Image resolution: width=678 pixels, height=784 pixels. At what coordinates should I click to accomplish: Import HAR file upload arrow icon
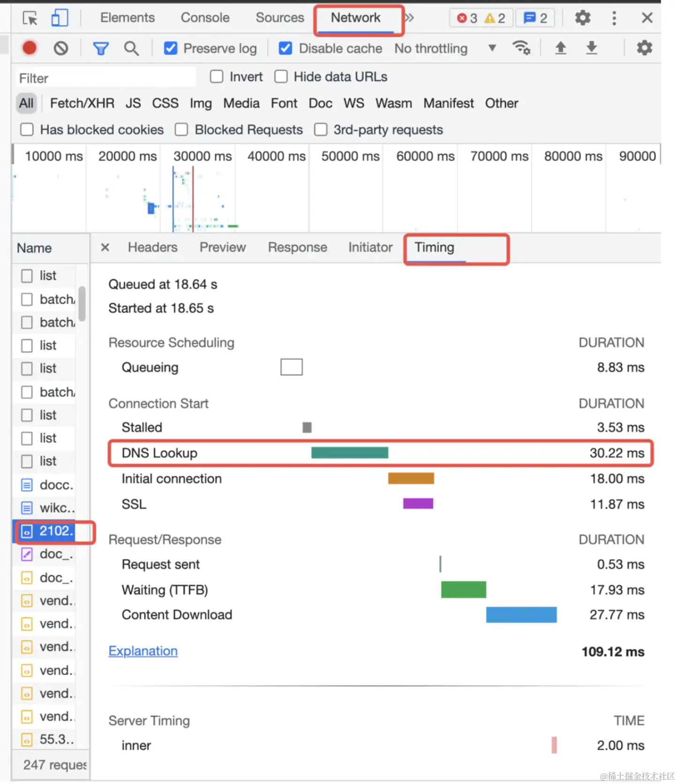pos(560,48)
